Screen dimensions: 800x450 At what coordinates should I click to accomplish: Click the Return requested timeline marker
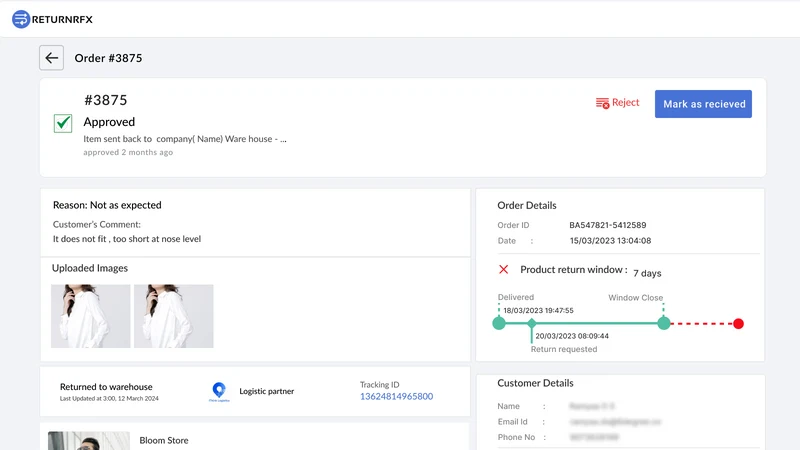[532, 323]
